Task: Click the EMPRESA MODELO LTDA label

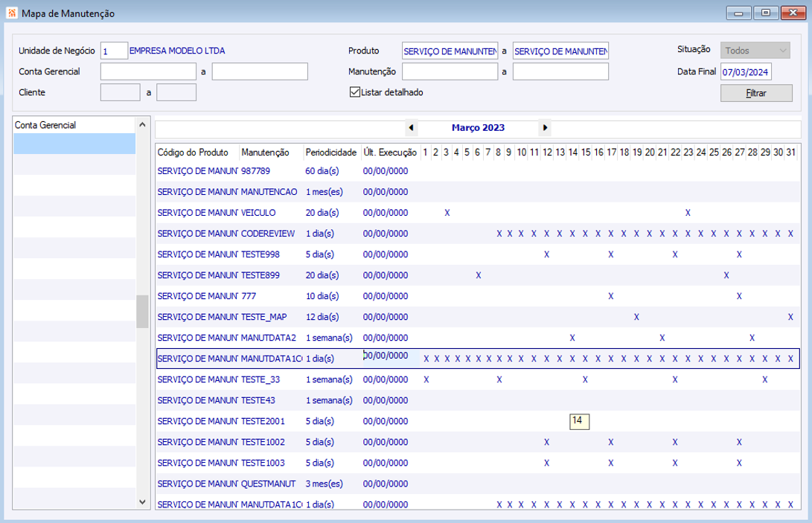Action: [177, 51]
